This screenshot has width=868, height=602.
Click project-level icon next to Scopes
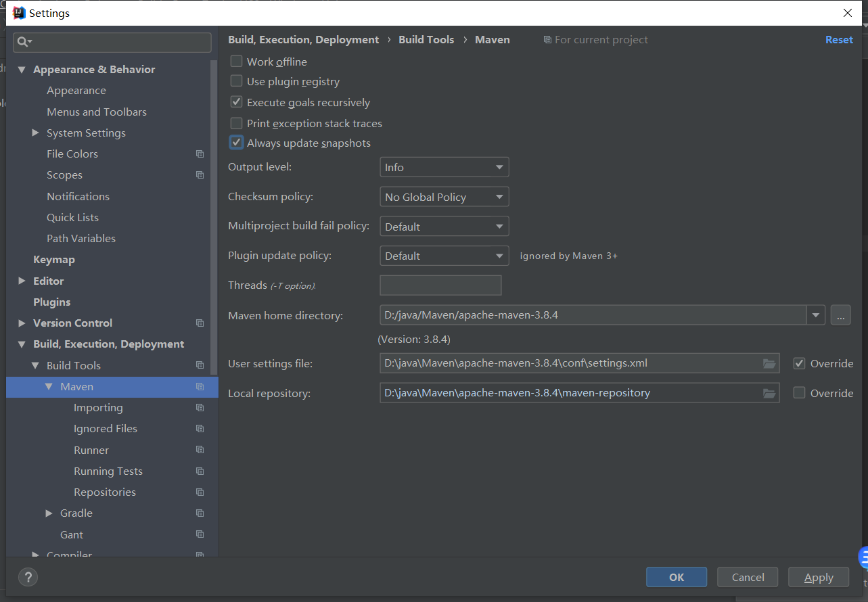pyautogui.click(x=200, y=175)
